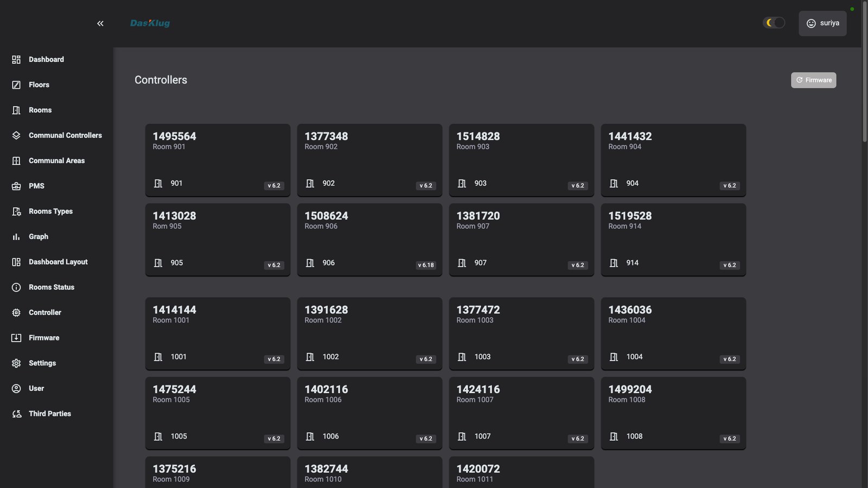This screenshot has width=868, height=488.
Task: Click the PMS briefcase icon
Action: [16, 186]
